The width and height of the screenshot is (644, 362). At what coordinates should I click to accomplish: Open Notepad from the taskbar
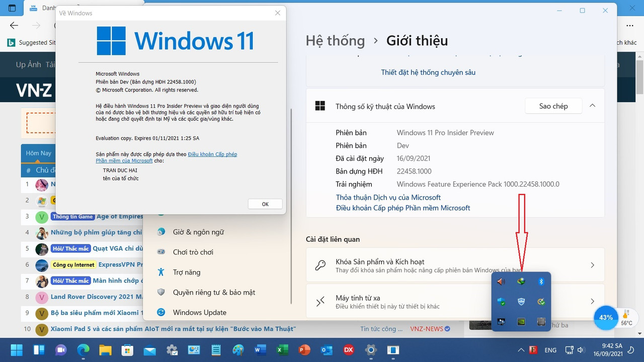[216, 350]
